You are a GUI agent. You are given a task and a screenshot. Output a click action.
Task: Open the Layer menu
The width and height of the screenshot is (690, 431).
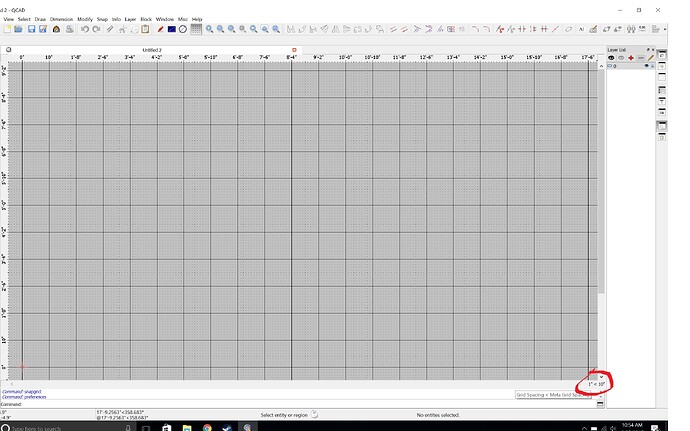tap(130, 19)
